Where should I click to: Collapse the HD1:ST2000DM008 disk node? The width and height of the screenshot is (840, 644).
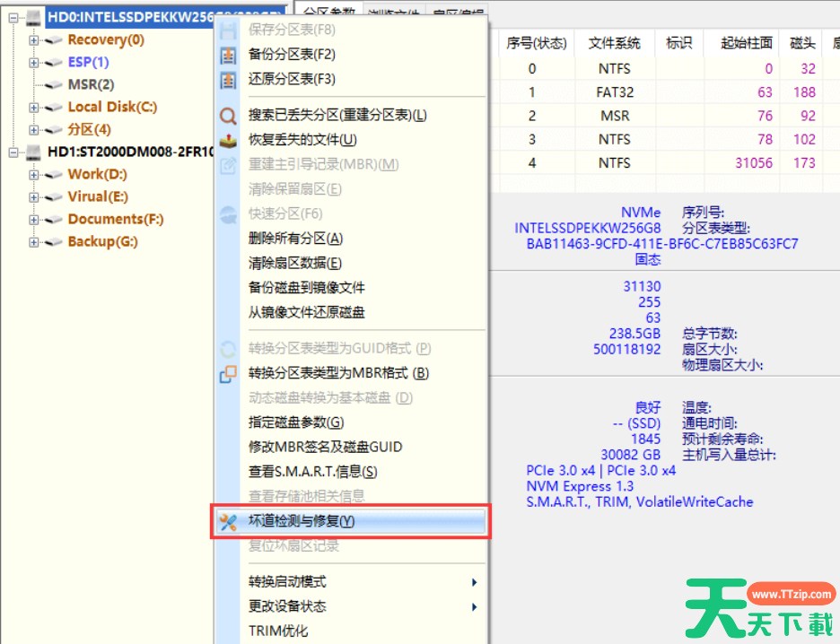13,152
